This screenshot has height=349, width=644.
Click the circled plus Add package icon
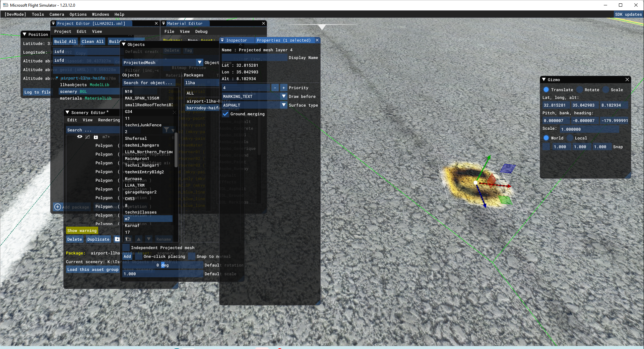[58, 207]
